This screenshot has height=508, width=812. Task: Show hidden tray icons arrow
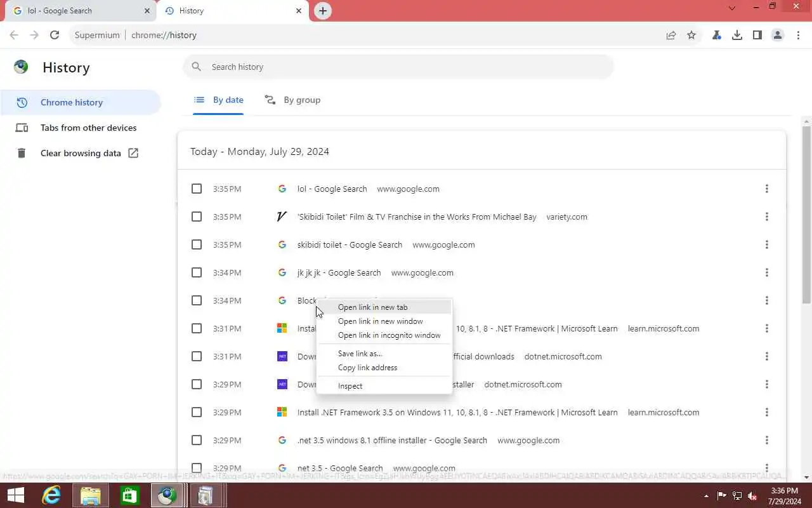point(706,495)
